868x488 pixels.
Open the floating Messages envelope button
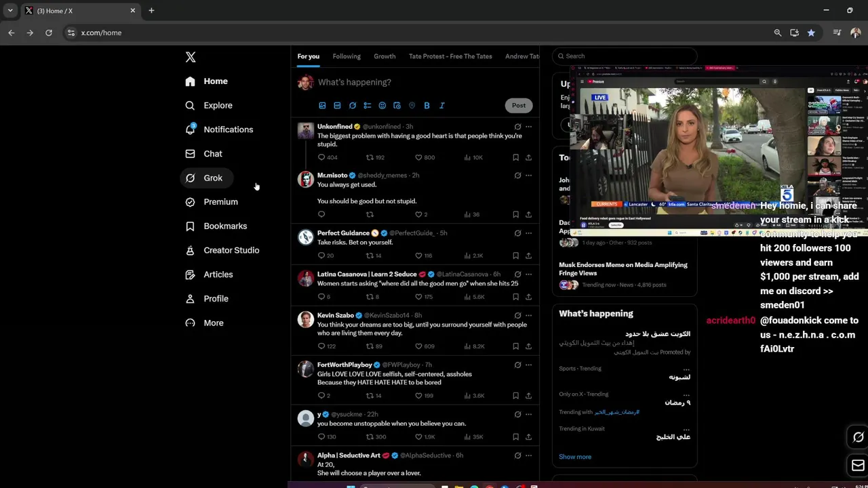tap(858, 466)
